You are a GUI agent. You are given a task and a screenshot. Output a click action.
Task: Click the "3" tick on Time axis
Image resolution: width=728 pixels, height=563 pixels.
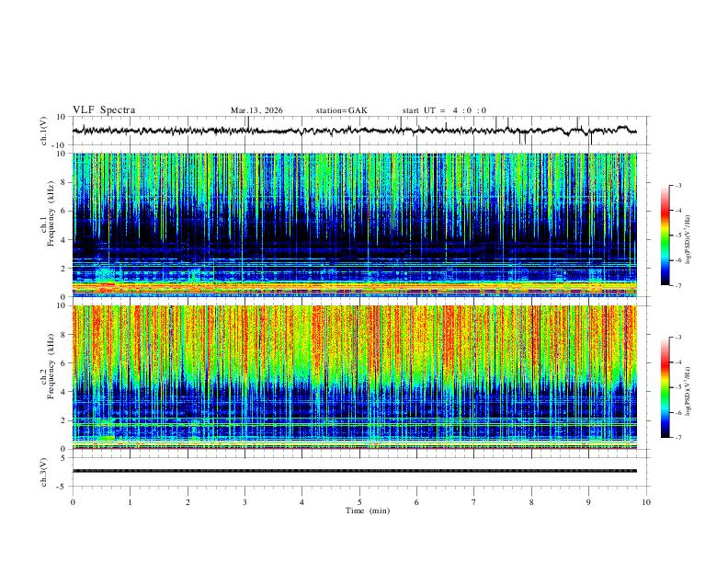(245, 502)
